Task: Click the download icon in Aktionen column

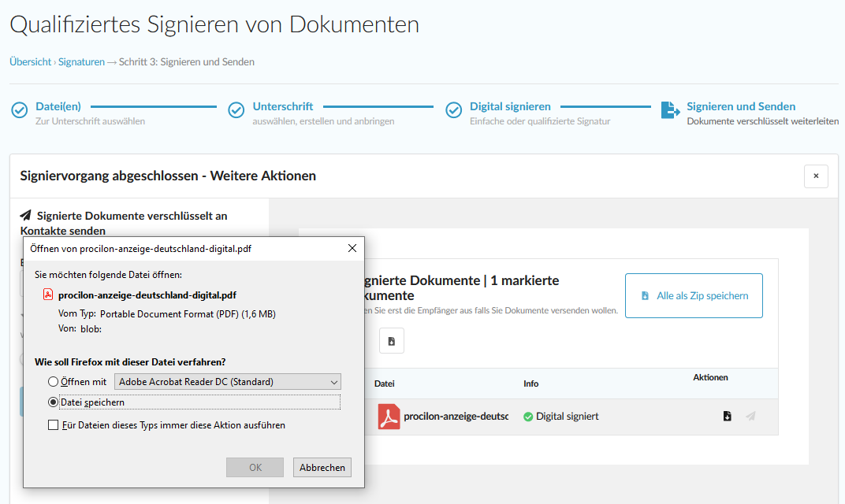Action: coord(728,417)
